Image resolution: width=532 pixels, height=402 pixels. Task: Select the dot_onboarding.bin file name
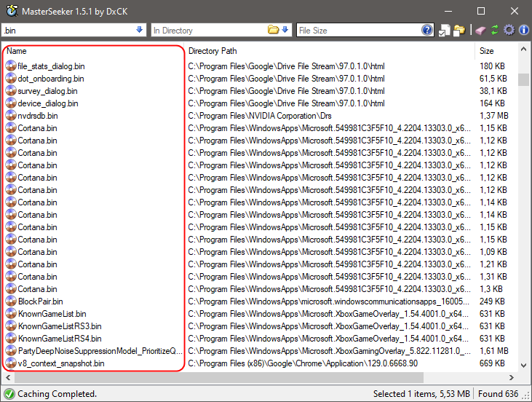coord(51,79)
